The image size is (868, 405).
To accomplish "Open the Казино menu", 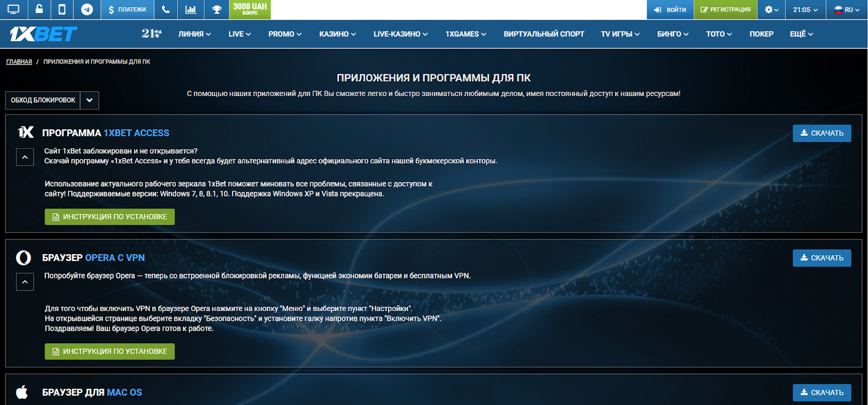I will tap(337, 34).
